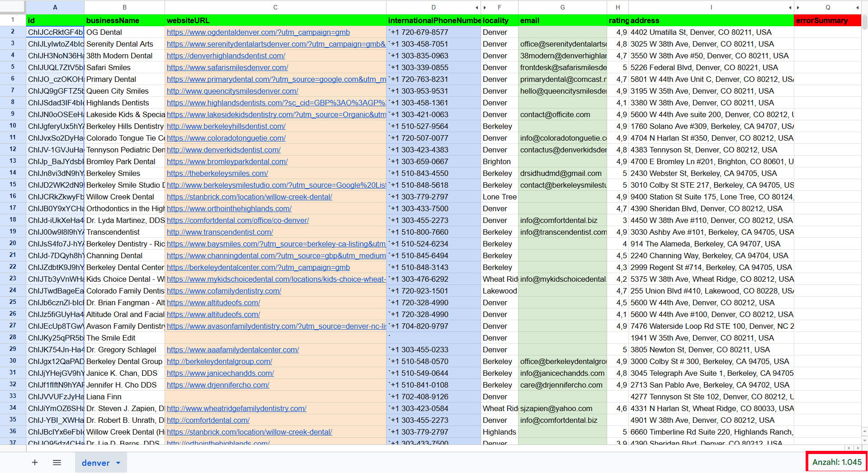
Task: Click the Liana Finn cell
Action: click(124, 397)
